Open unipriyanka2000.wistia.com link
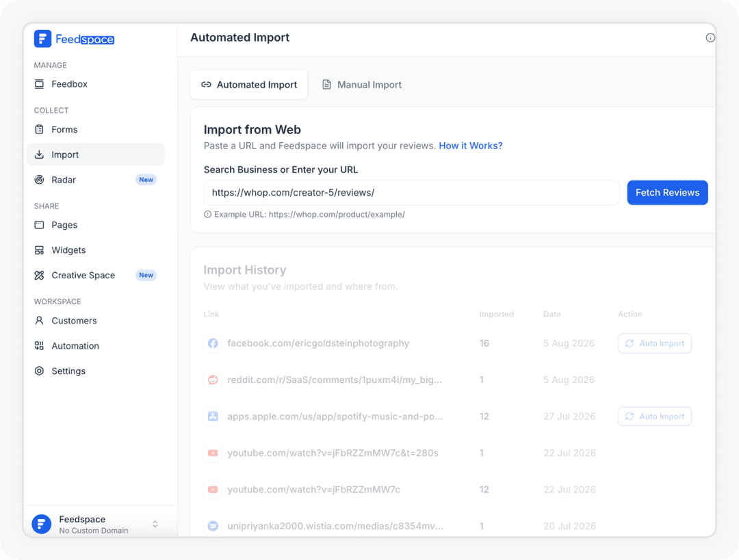 point(335,526)
